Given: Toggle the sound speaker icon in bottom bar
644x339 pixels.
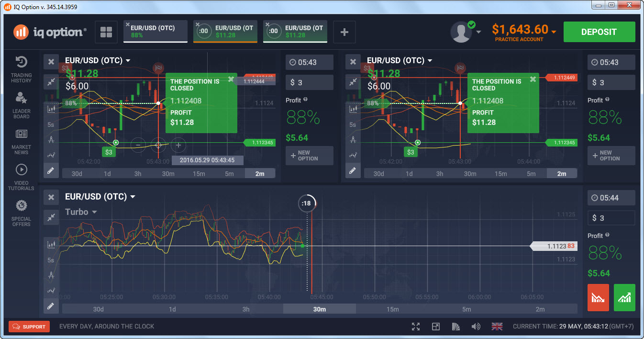Looking at the screenshot, I should (x=476, y=327).
